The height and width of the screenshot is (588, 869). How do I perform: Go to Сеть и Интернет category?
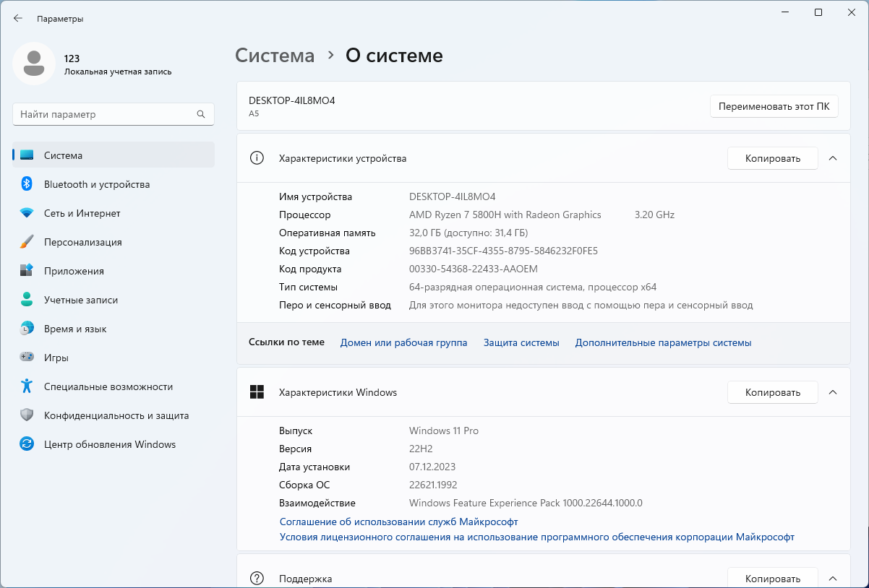click(x=114, y=213)
